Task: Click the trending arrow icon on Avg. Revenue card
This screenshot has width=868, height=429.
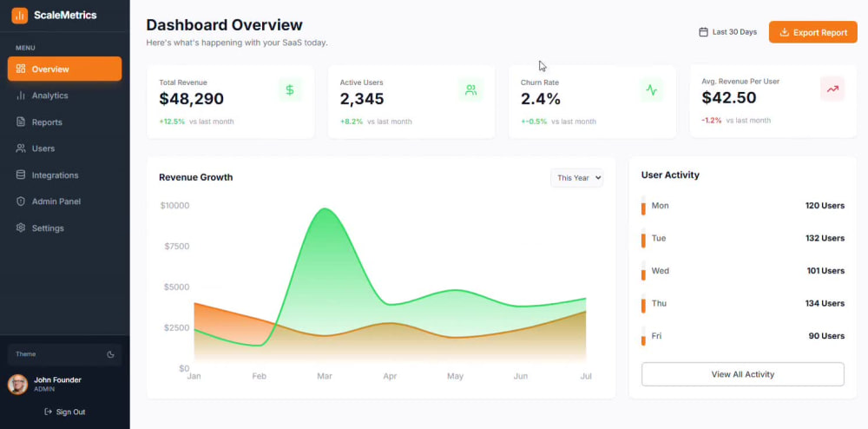Action: coord(832,89)
